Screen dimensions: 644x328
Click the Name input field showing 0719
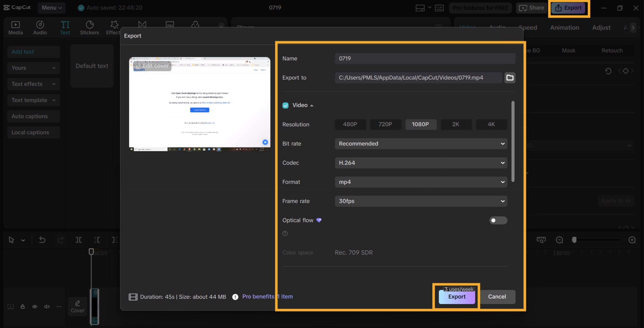coord(425,58)
